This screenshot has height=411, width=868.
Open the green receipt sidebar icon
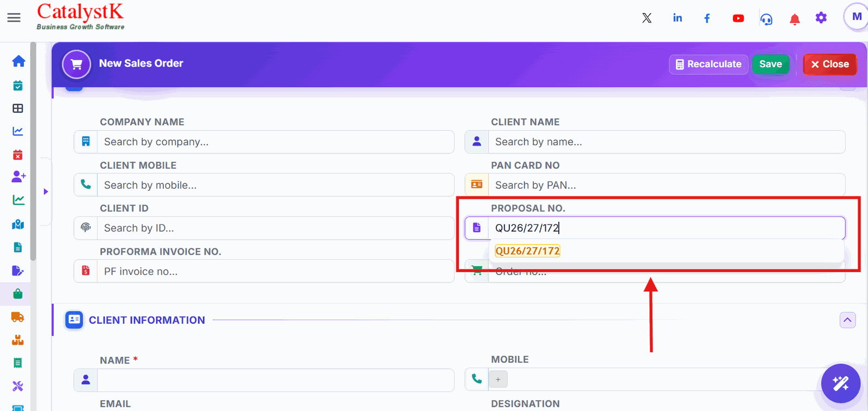18,363
